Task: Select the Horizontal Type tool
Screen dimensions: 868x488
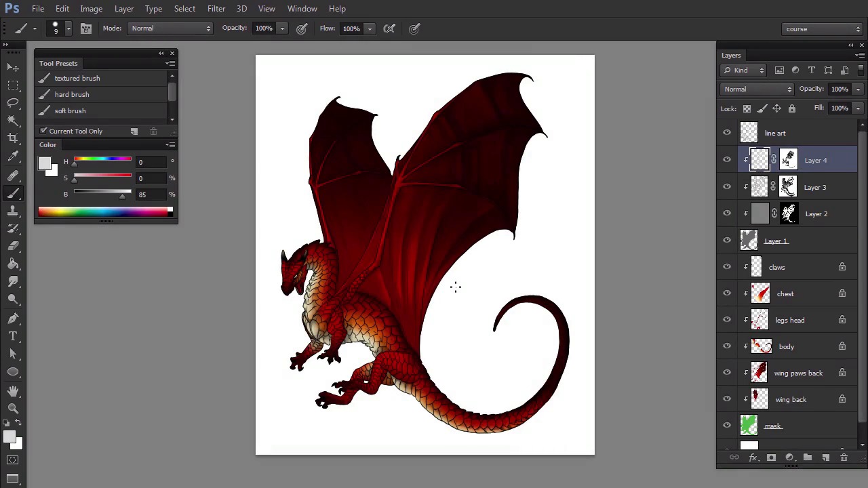Action: 13,336
